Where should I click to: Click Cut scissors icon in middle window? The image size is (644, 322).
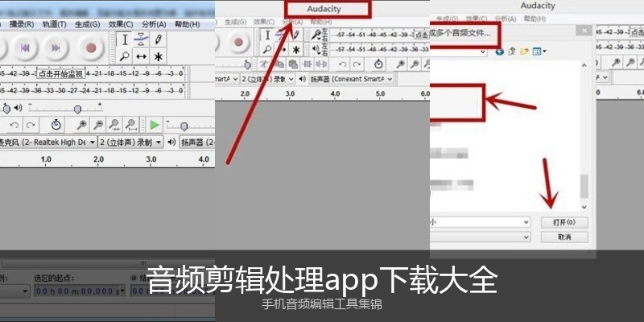pyautogui.click(x=265, y=64)
